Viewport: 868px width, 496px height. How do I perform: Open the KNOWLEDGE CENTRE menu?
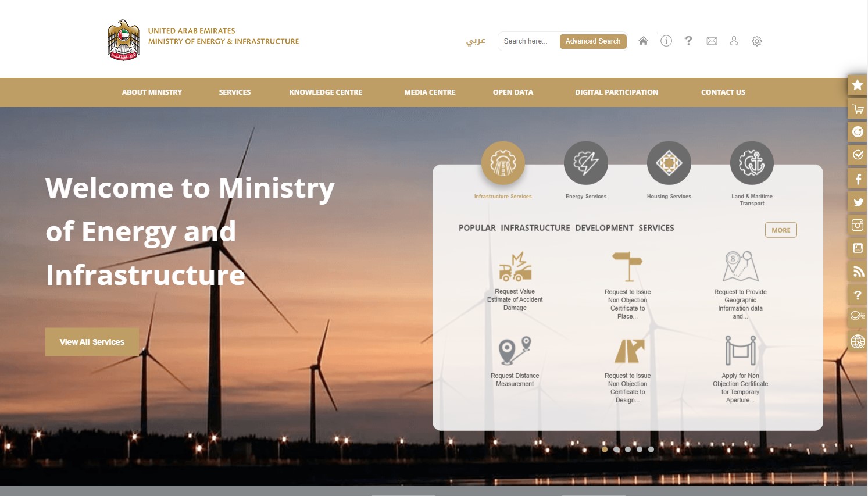[326, 92]
